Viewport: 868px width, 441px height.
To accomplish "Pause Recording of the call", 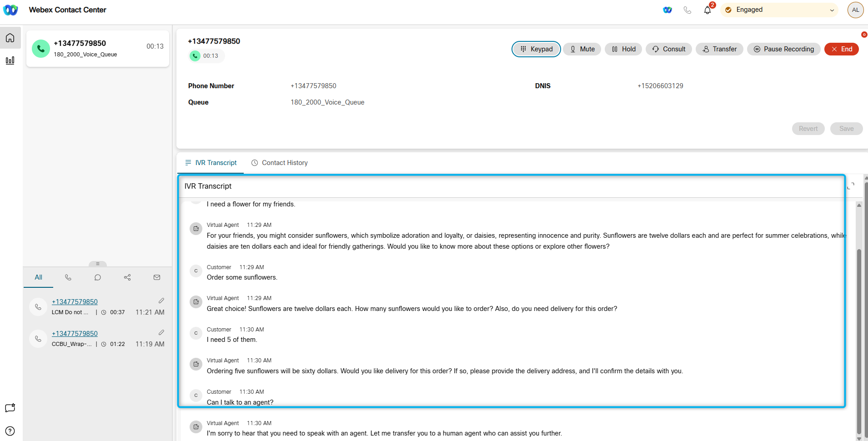I will click(x=783, y=49).
